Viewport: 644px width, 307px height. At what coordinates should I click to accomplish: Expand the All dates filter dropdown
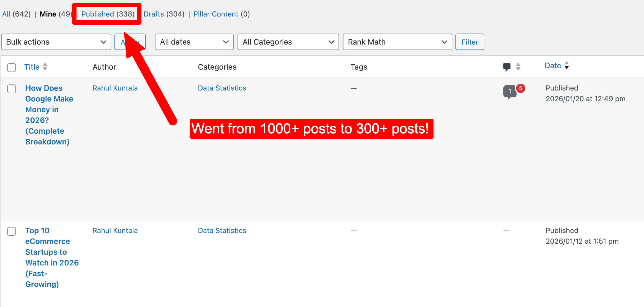point(194,42)
